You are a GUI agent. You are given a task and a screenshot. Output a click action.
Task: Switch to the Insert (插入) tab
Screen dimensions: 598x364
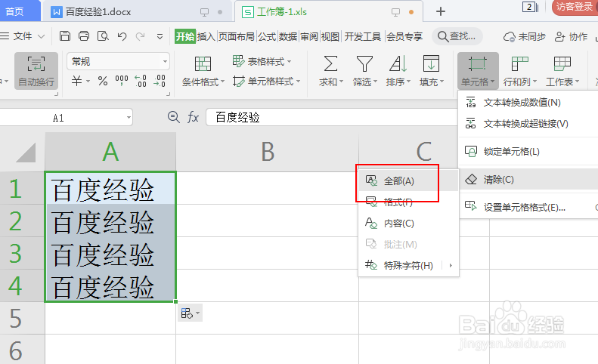point(206,36)
